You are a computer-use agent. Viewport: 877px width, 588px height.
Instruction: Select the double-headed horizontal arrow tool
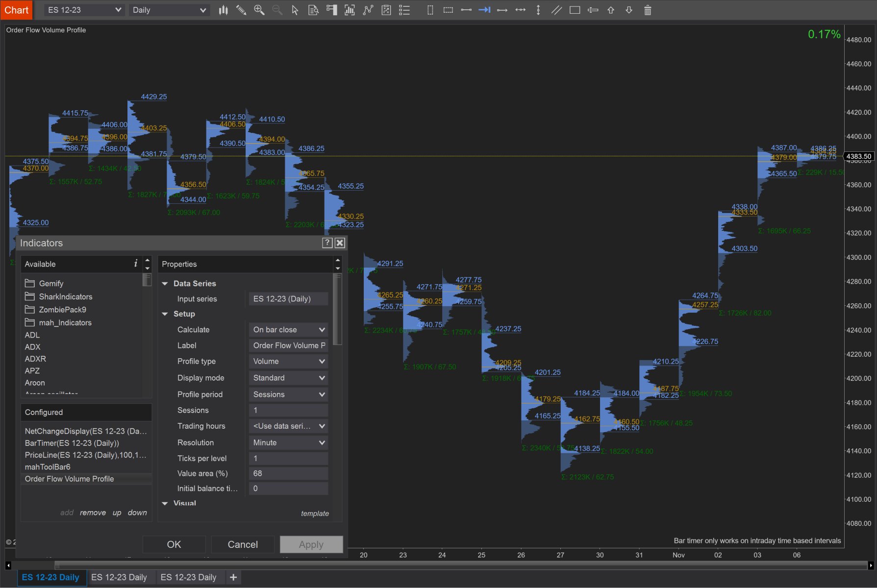(x=521, y=10)
